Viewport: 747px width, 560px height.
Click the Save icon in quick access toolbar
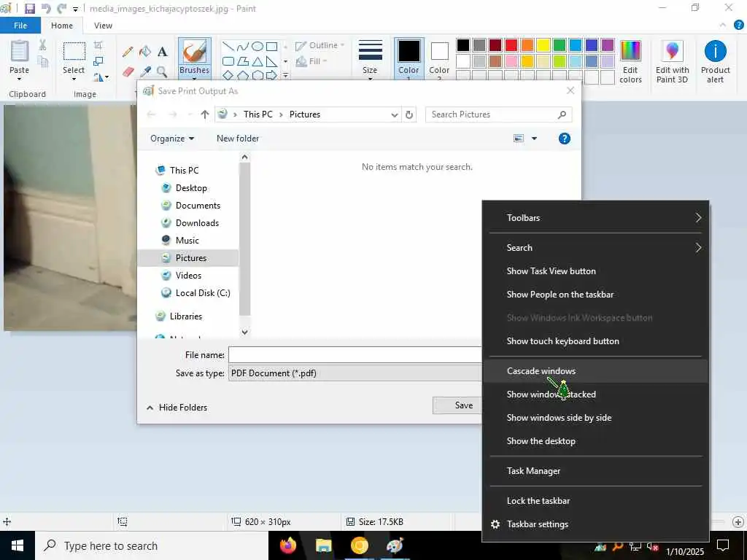tap(29, 9)
